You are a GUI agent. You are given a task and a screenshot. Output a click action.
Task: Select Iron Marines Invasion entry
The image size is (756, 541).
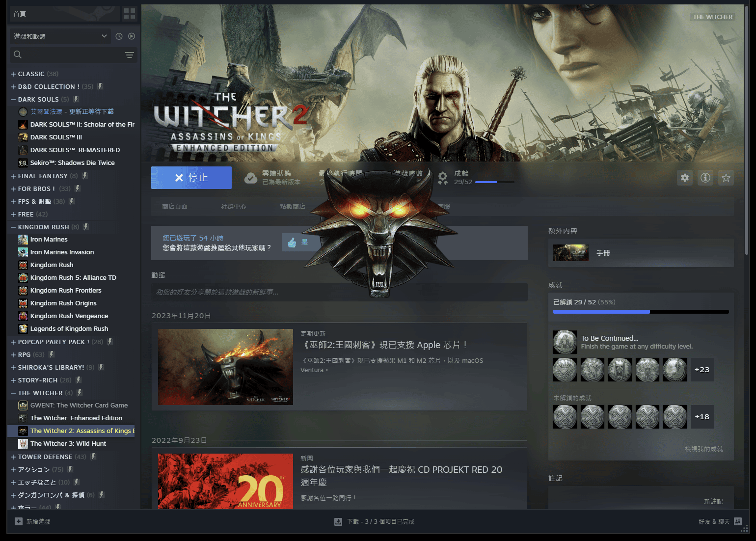click(x=62, y=252)
